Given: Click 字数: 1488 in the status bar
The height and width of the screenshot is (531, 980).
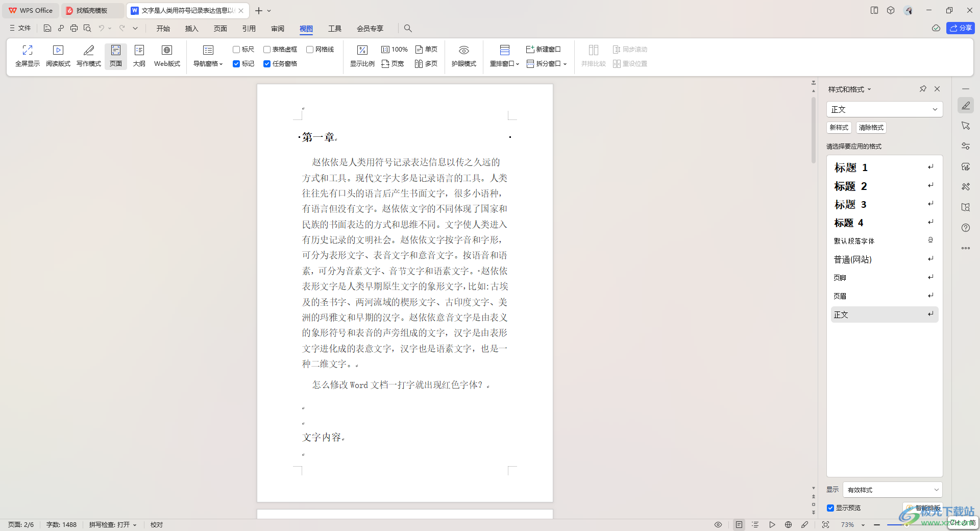Looking at the screenshot, I should pyautogui.click(x=61, y=524).
